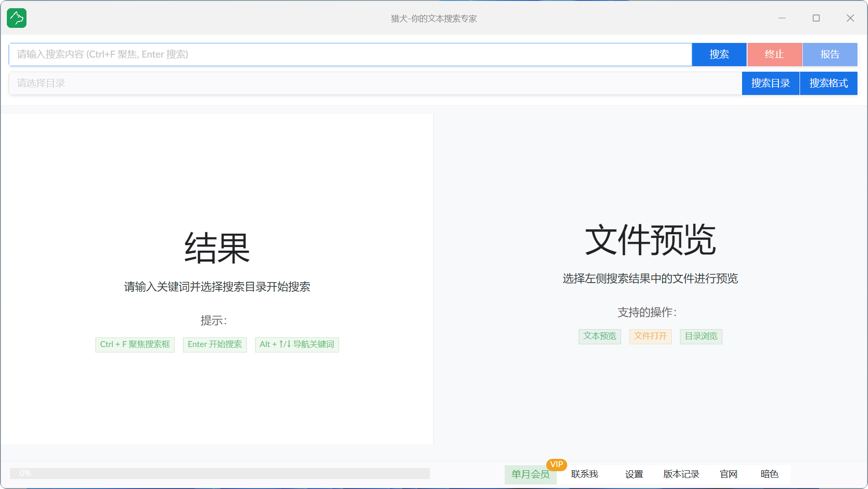Click the Enter 开始搜索 hint tag
The image size is (868, 489).
point(214,344)
